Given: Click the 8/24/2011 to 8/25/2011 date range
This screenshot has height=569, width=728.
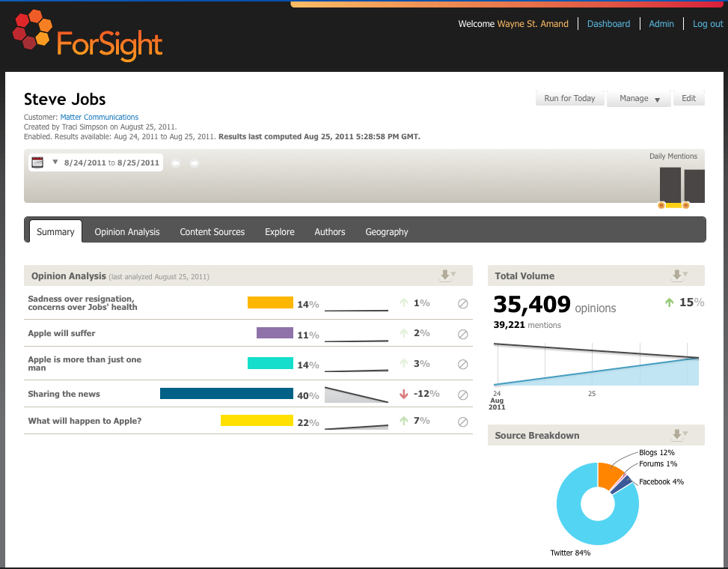Looking at the screenshot, I should tap(111, 162).
